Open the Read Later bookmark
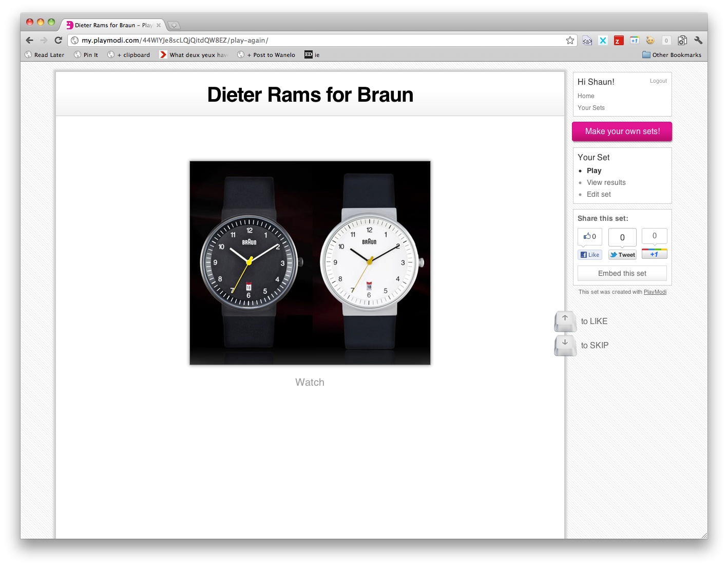Viewport: 728px width, 567px height. click(45, 55)
